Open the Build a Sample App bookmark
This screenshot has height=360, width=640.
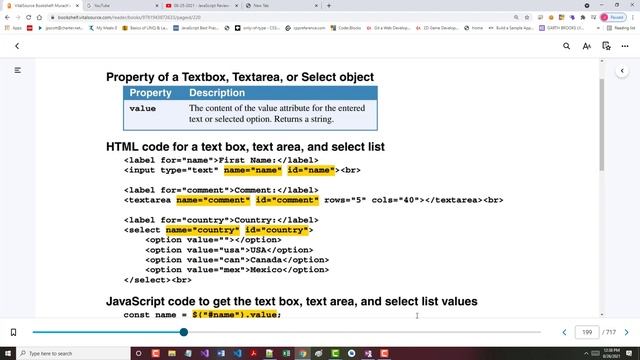tap(511, 28)
